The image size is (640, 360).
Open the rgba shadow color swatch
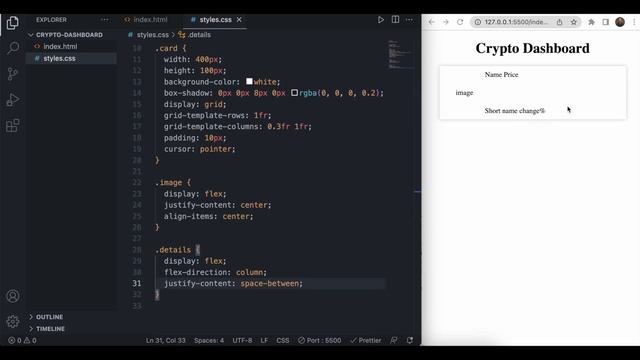294,93
